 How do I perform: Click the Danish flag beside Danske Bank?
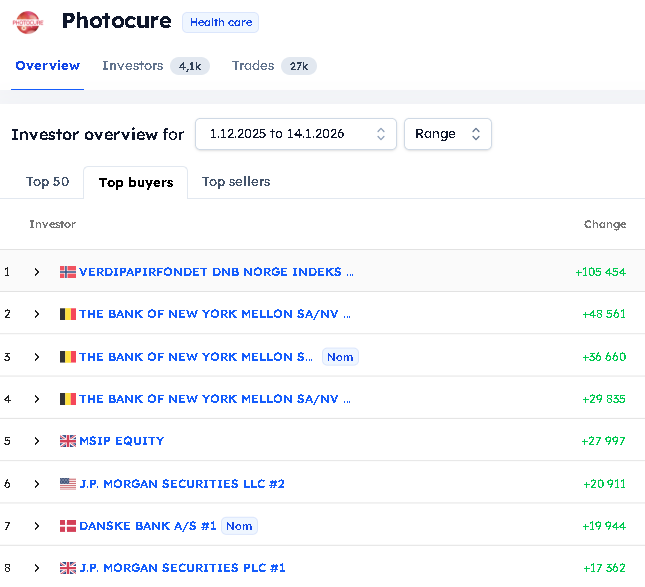[x=68, y=526]
